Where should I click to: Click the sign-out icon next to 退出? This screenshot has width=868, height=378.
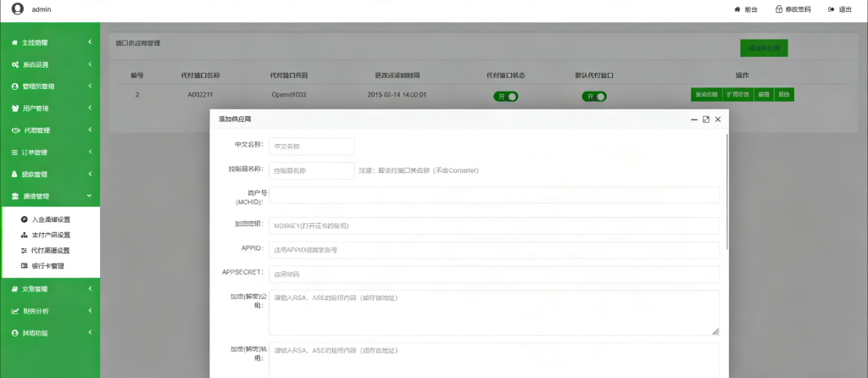(x=832, y=9)
